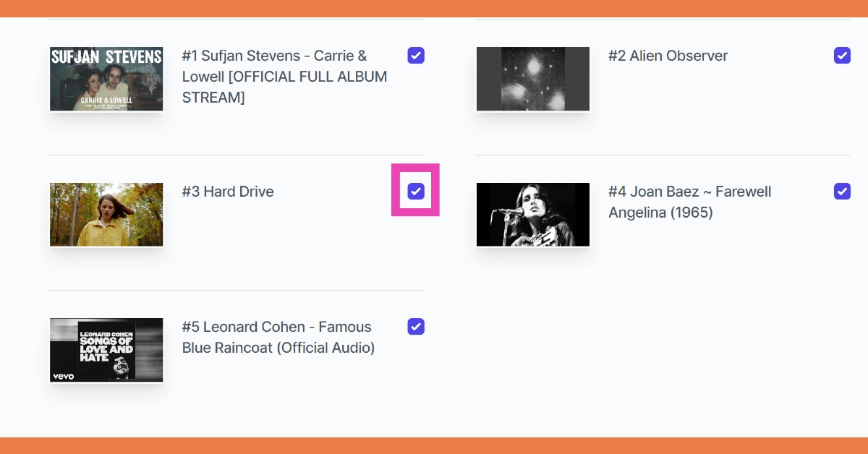Select the Hard Drive video thumbnail
This screenshot has height=454, width=868.
[x=106, y=214]
